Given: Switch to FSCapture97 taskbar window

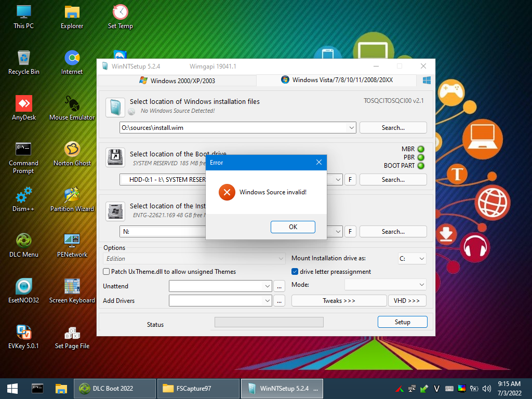Looking at the screenshot, I should click(198, 389).
